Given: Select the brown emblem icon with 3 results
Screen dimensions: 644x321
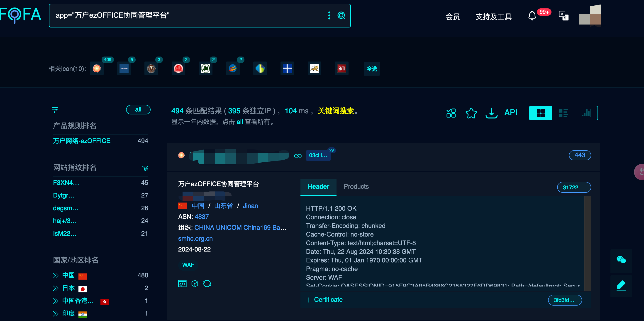Looking at the screenshot, I should [151, 68].
